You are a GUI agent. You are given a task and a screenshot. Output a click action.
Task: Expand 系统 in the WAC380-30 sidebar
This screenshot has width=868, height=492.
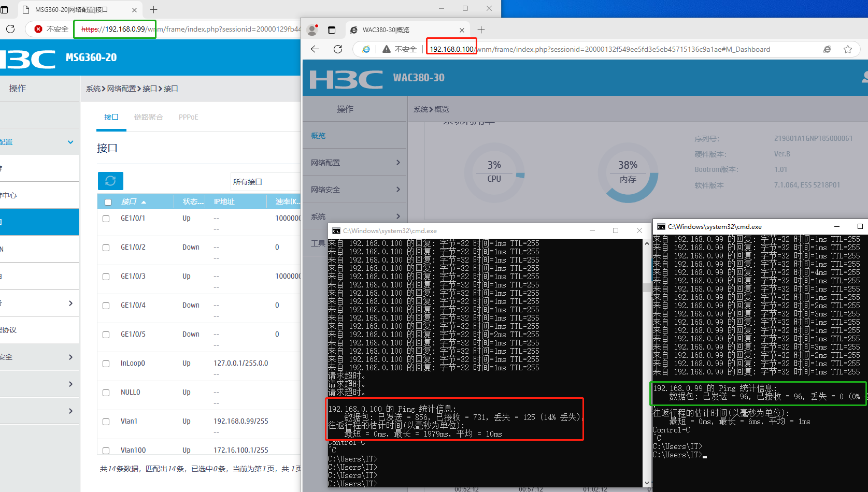355,216
